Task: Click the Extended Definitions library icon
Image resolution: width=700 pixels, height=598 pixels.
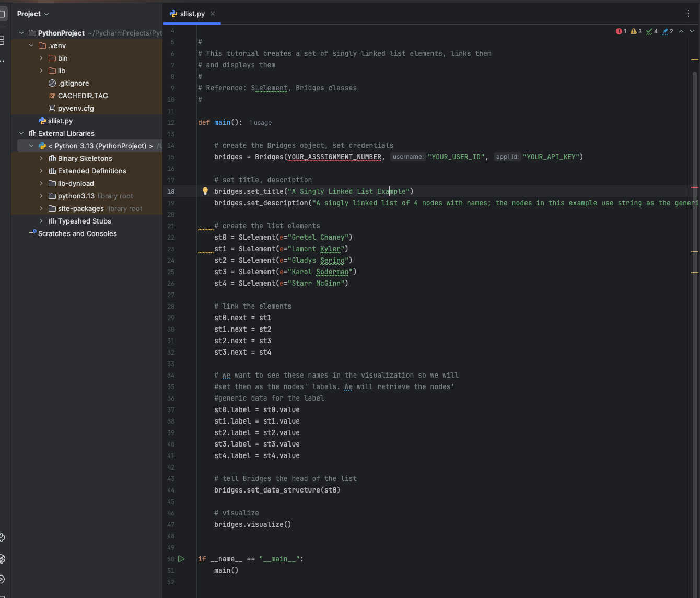Action: point(52,171)
